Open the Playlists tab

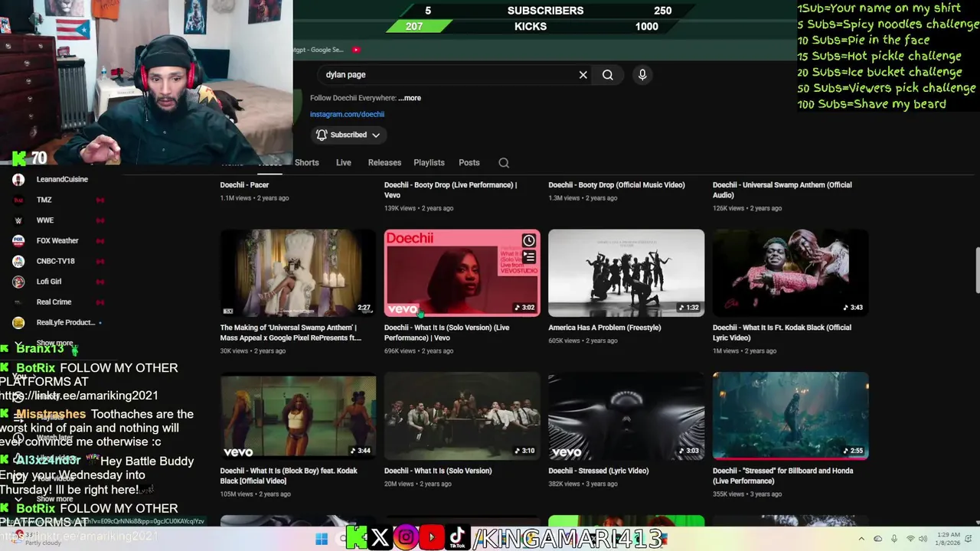coord(429,162)
